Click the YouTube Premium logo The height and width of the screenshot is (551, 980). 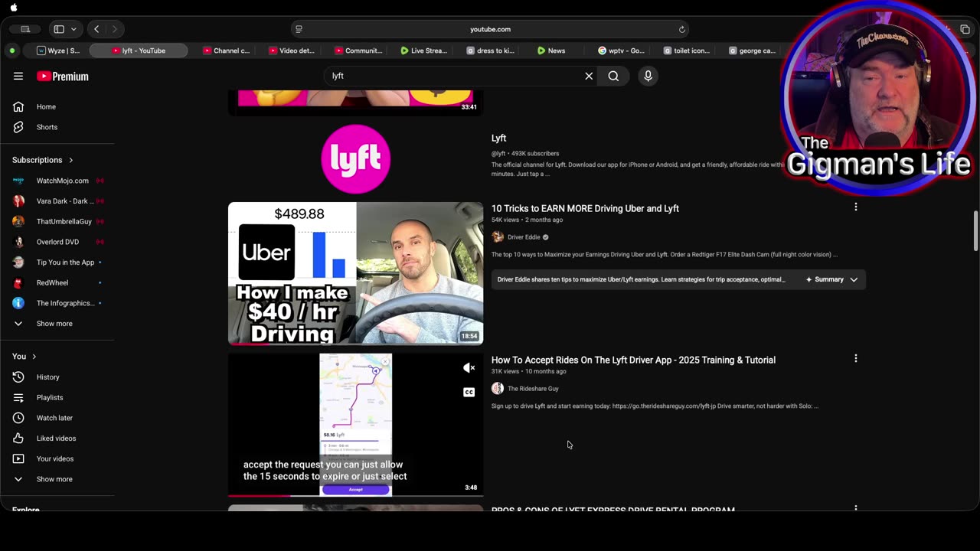coord(63,76)
